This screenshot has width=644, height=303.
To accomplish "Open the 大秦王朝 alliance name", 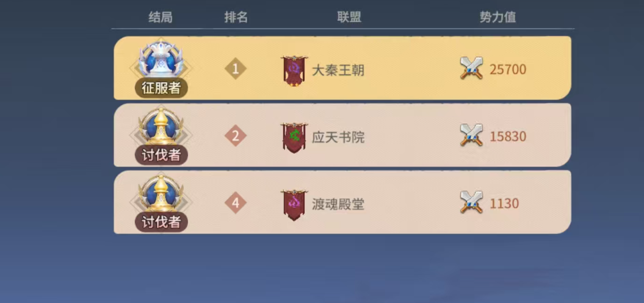I will [338, 71].
